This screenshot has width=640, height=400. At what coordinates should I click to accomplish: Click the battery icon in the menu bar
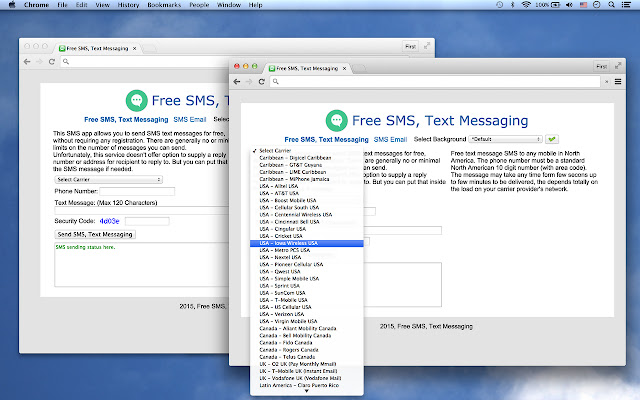pyautogui.click(x=556, y=5)
